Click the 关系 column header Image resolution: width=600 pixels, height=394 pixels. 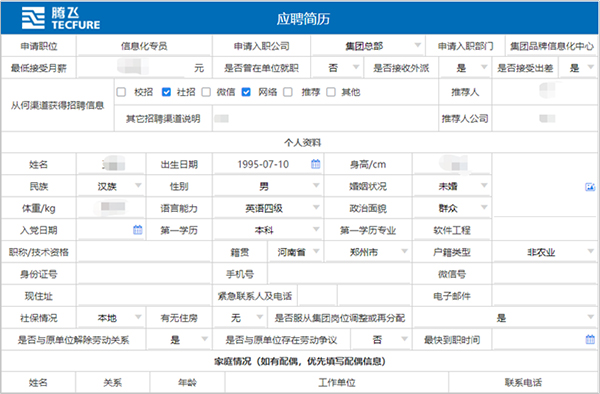point(112,382)
